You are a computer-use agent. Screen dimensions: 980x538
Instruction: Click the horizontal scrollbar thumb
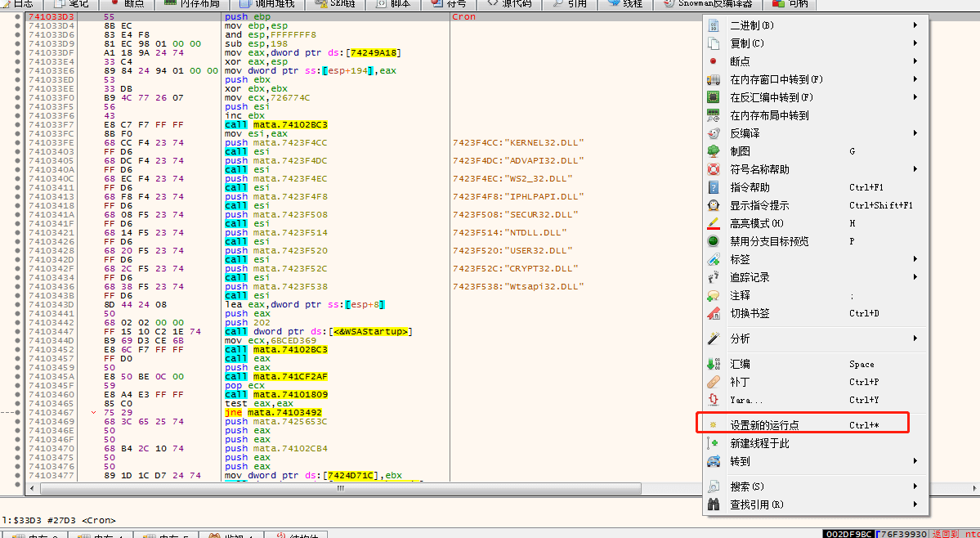(341, 489)
